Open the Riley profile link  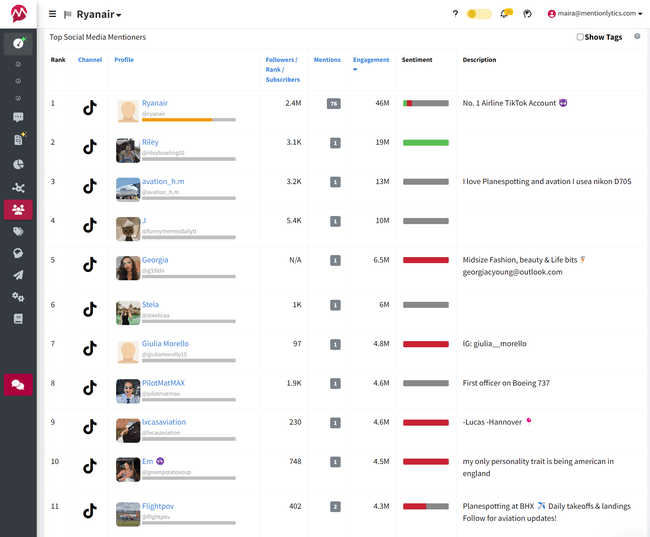click(150, 142)
